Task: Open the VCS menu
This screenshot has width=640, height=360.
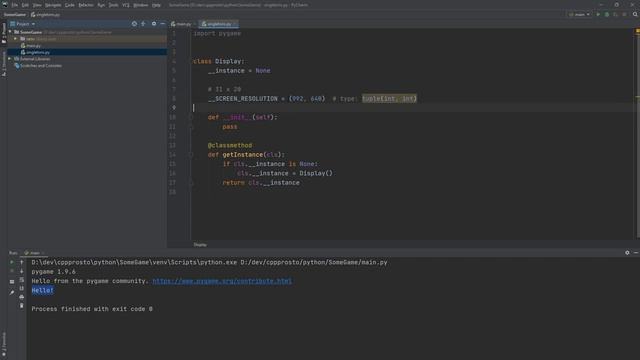Action: point(126,5)
